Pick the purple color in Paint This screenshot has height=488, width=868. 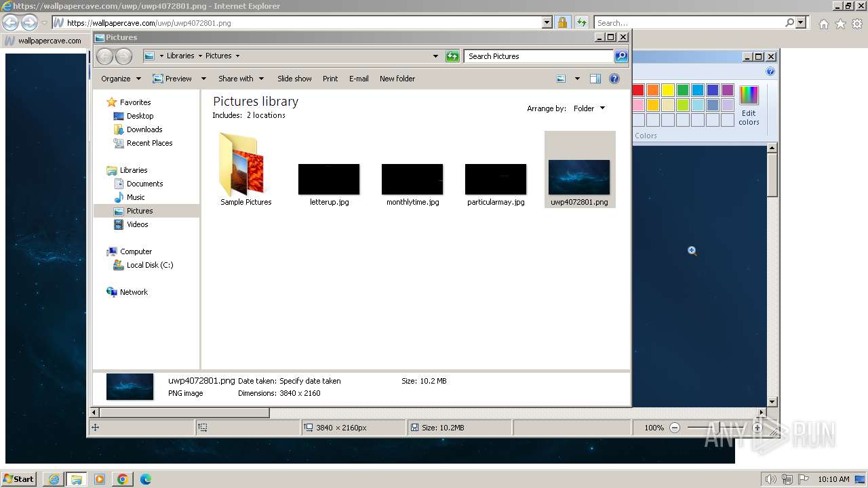coord(728,90)
